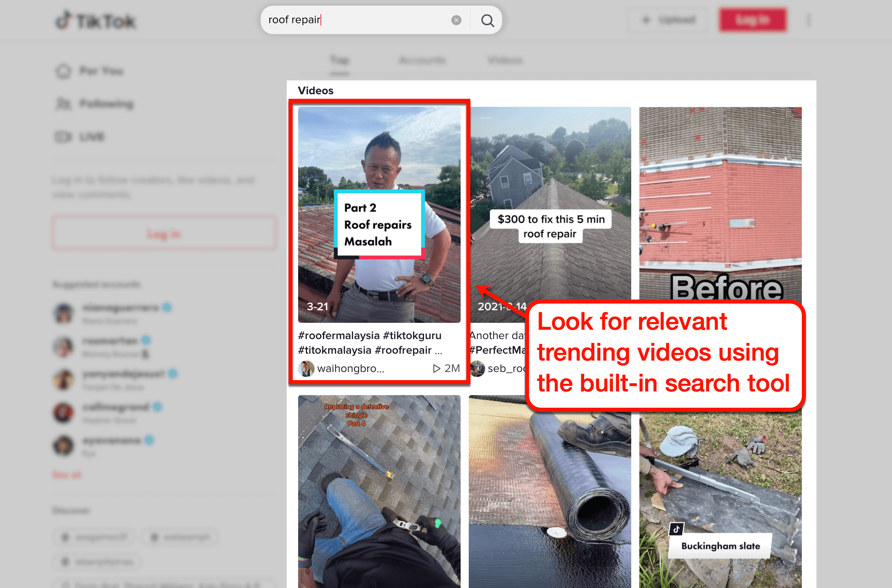Clear the search box using the x icon

(456, 20)
